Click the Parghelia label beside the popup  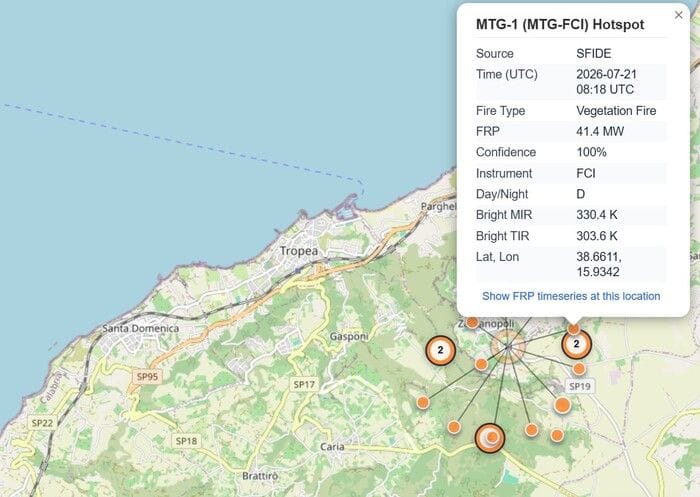[439, 206]
